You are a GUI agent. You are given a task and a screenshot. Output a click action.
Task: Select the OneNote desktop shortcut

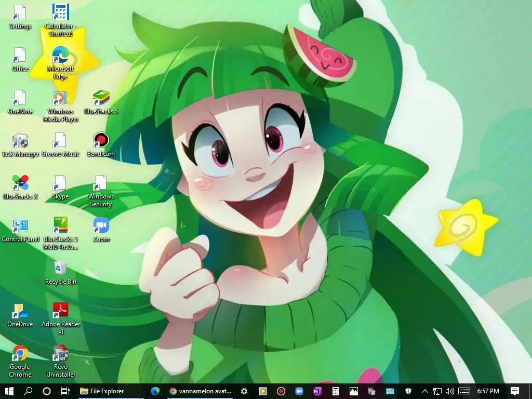click(20, 102)
